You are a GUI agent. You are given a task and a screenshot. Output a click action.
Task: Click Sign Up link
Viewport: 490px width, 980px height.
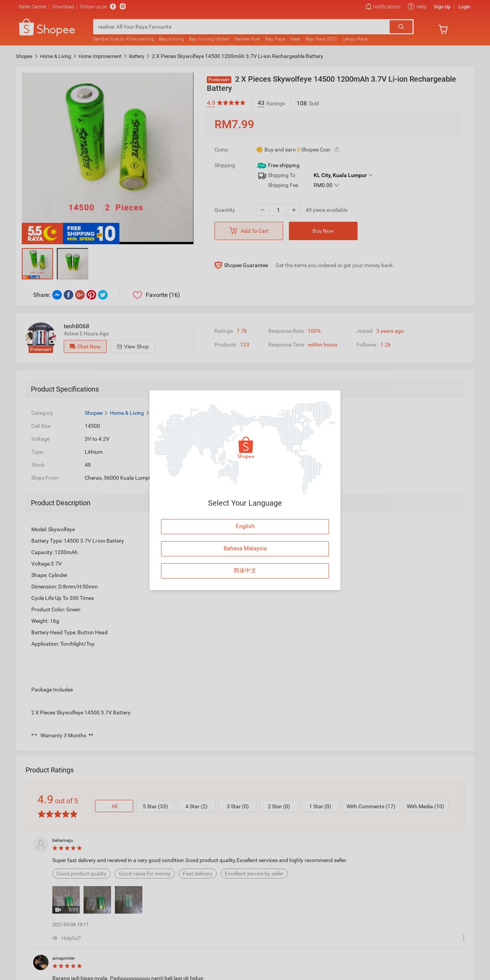(x=442, y=6)
